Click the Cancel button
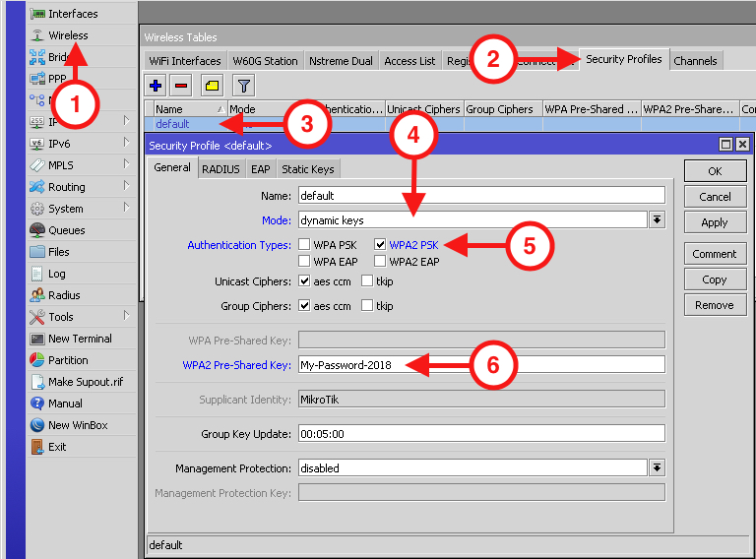 coord(715,197)
